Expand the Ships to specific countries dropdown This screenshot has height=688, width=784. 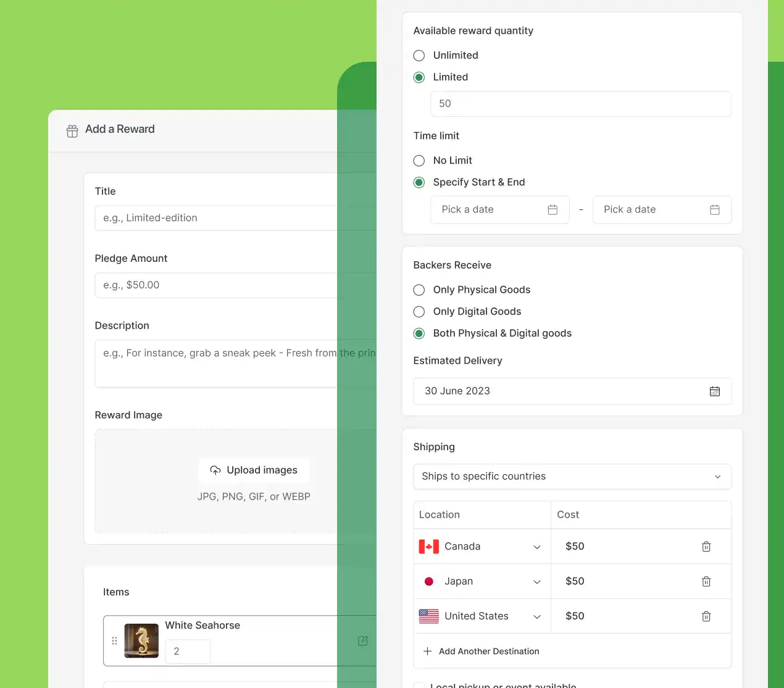coord(572,476)
